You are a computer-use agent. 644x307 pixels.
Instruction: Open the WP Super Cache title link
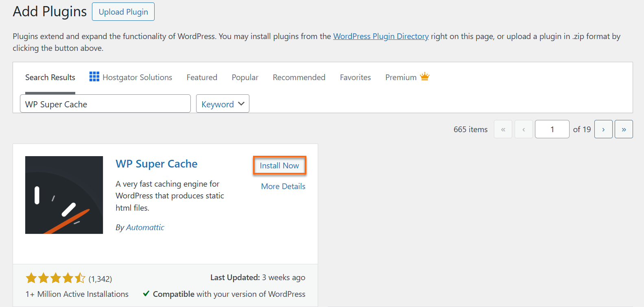pos(157,164)
